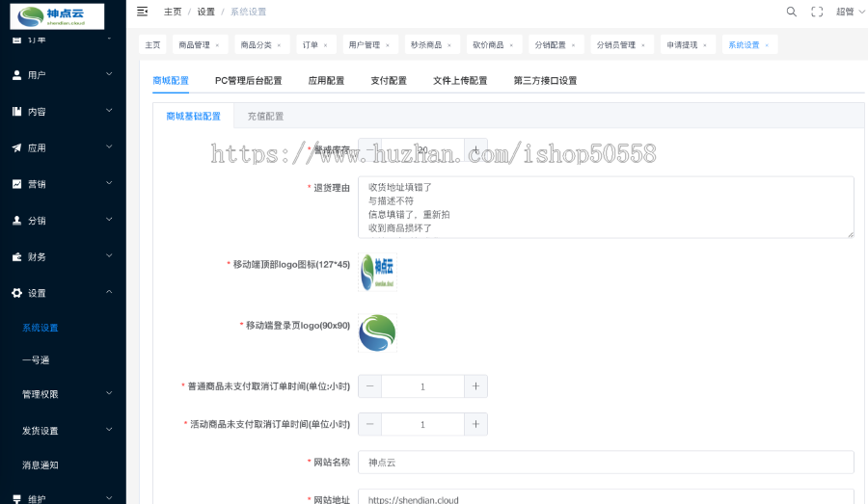The width and height of the screenshot is (868, 504).
Task: Close the 系统设置 page tab
Action: (x=767, y=45)
